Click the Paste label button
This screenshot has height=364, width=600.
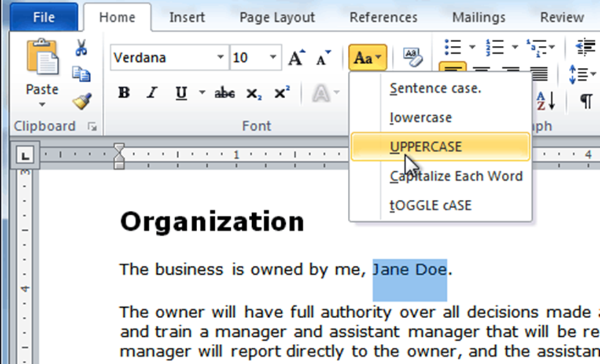[x=42, y=90]
